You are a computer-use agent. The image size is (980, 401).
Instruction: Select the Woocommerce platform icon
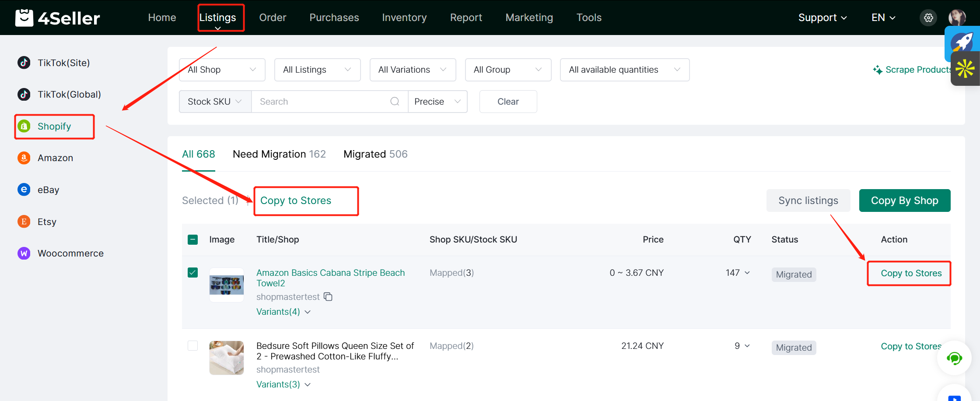click(24, 253)
